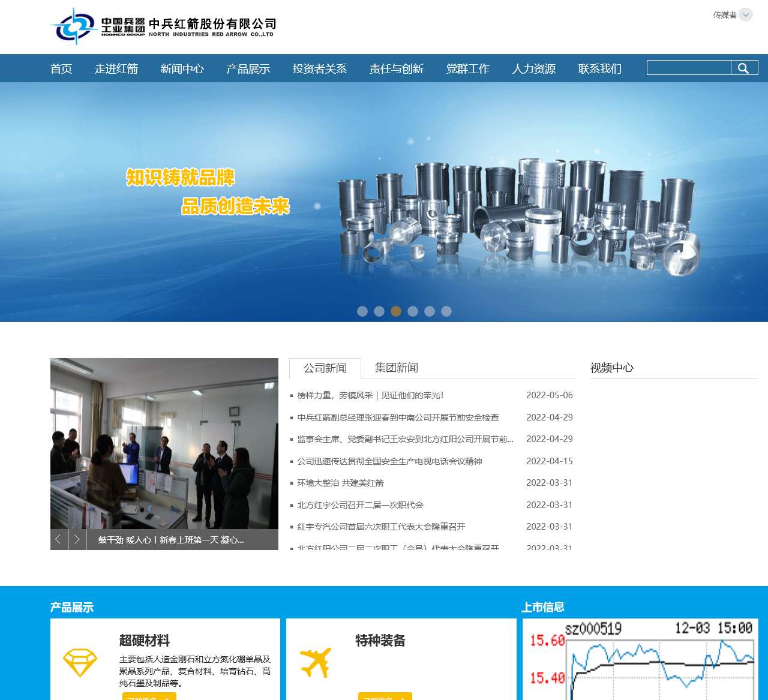The image size is (768, 700).
Task: Select the active third banner dot
Action: [396, 311]
